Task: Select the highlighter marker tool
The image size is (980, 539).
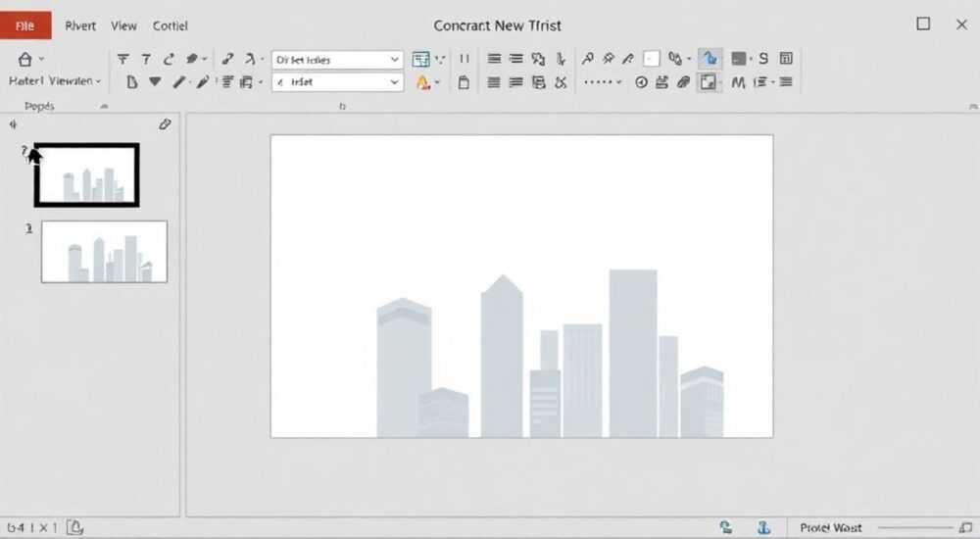Action: 203,82
